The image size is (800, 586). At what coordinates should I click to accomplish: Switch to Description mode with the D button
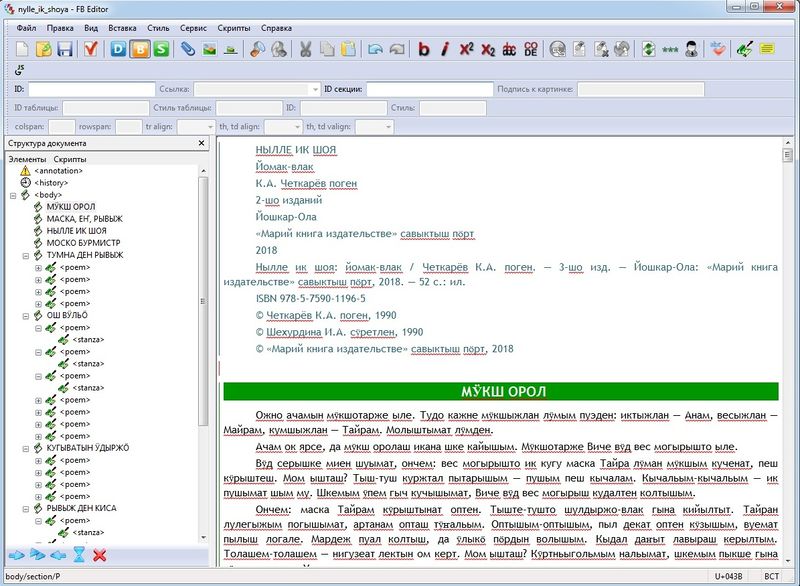coord(118,49)
